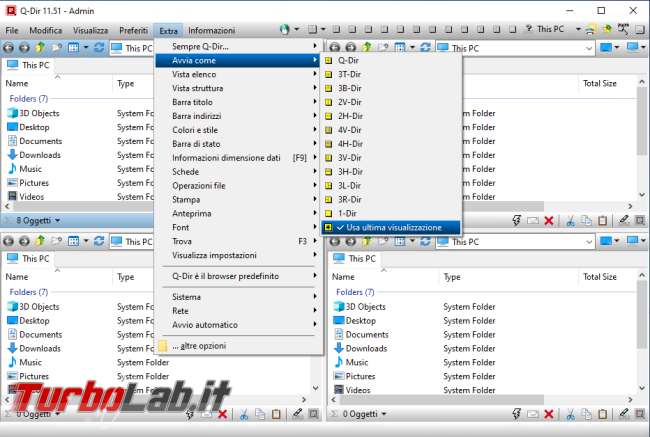The height and width of the screenshot is (437, 650).
Task: Choose 3L-Dir layout option
Action: [391, 185]
